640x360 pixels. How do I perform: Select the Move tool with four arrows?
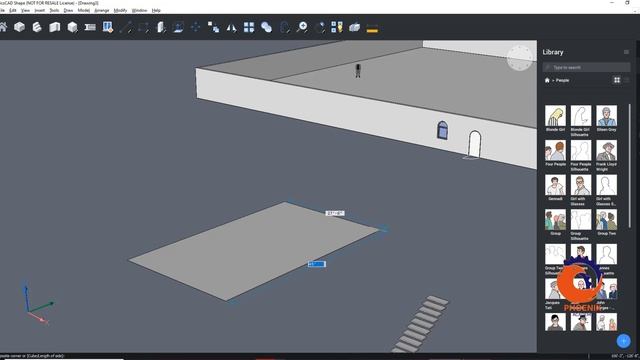click(x=196, y=27)
